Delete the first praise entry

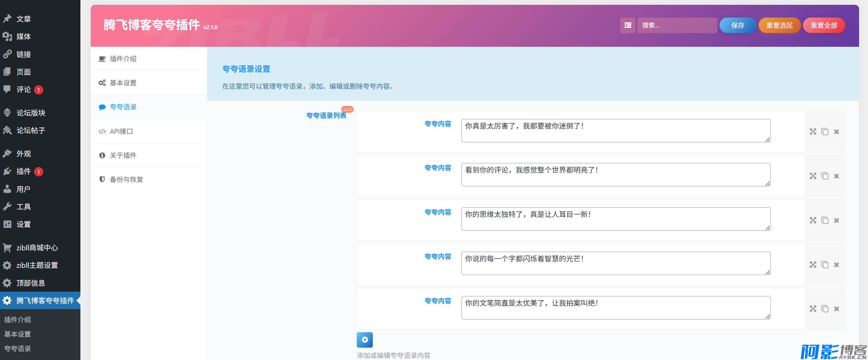pos(836,132)
